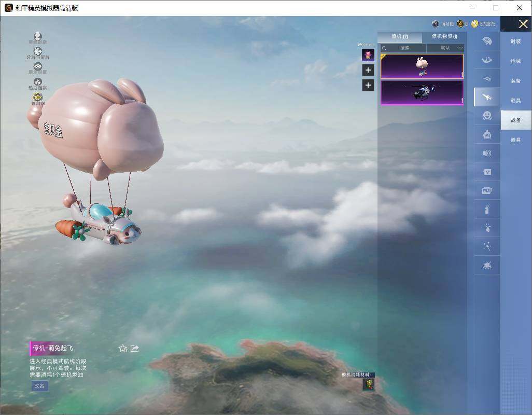The image size is (532, 415).
Task: Click the gold coin currency icon
Action: tap(474, 24)
